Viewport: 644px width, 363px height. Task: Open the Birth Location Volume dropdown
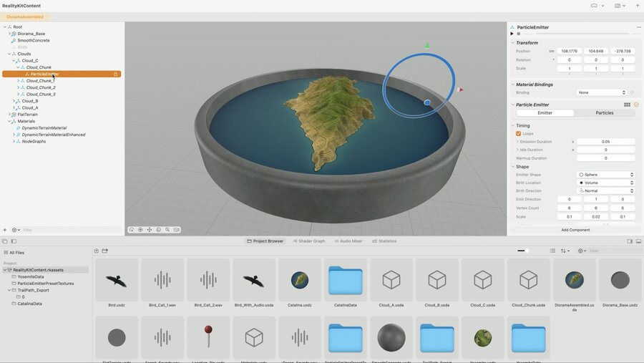click(606, 183)
